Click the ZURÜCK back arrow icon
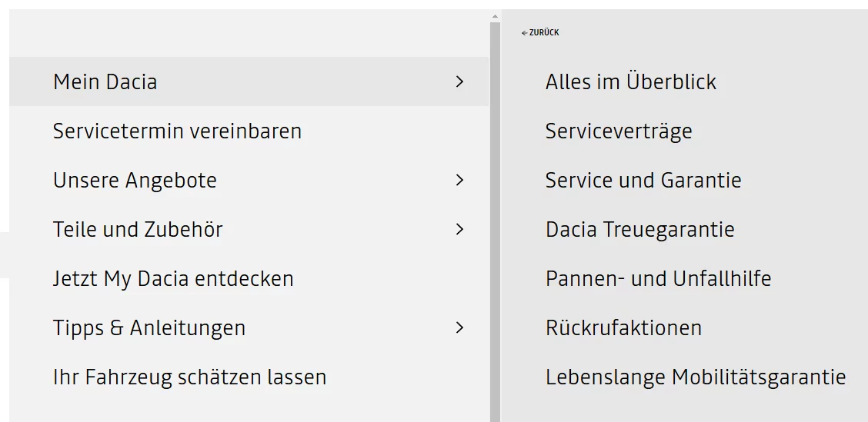This screenshot has width=868, height=422. [524, 33]
